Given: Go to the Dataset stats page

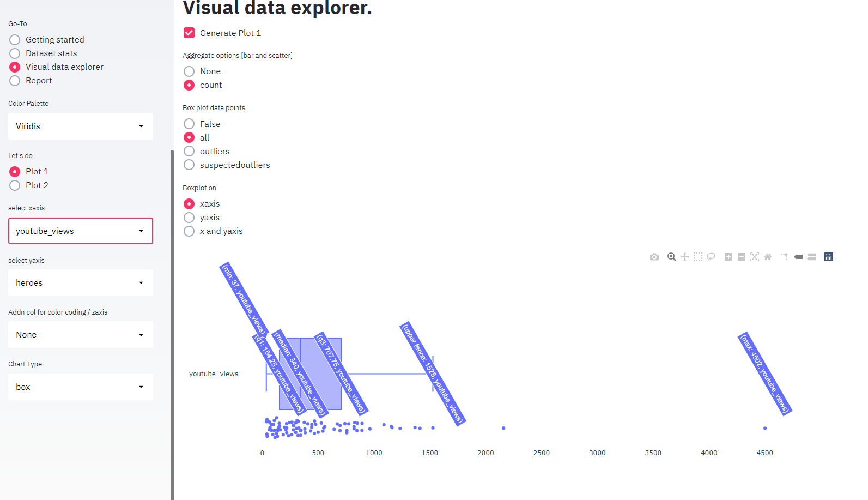Looking at the screenshot, I should click(15, 53).
